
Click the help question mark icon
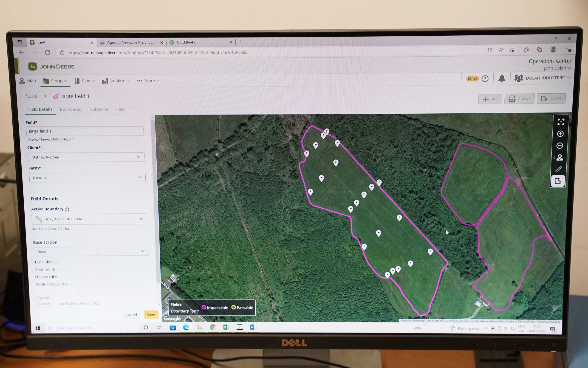click(485, 79)
